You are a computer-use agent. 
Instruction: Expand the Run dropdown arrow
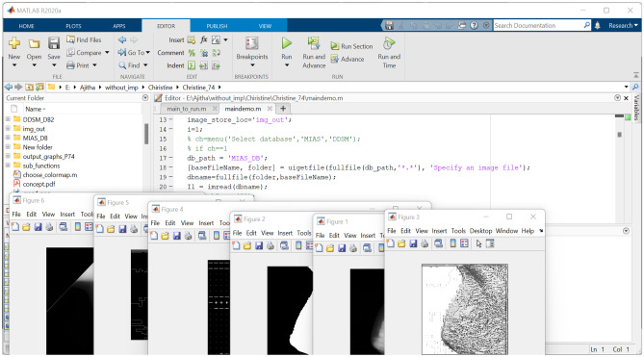(287, 65)
